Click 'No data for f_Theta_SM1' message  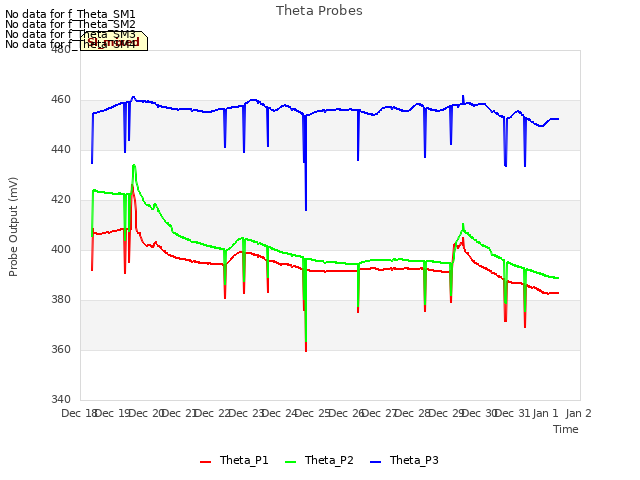coord(70,14)
